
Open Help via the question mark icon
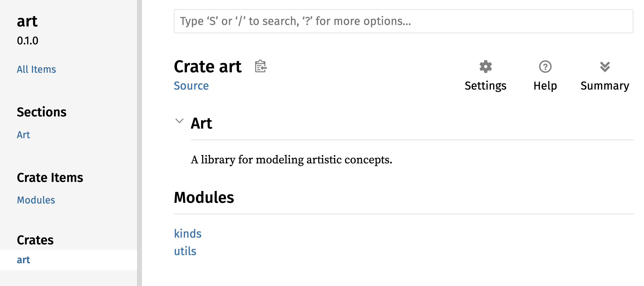click(x=545, y=67)
